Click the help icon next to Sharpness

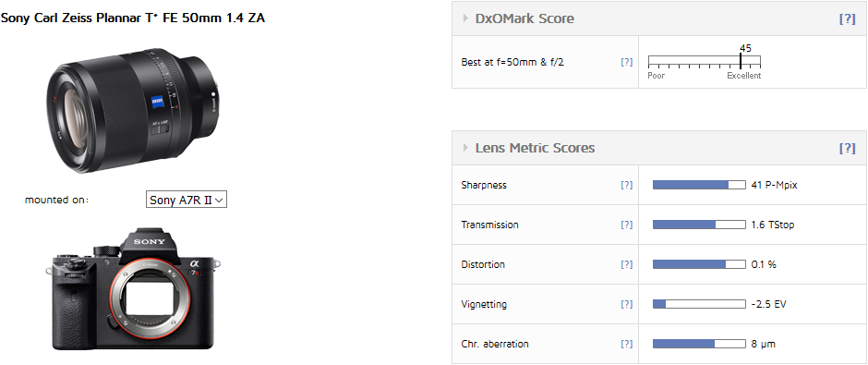pos(626,185)
